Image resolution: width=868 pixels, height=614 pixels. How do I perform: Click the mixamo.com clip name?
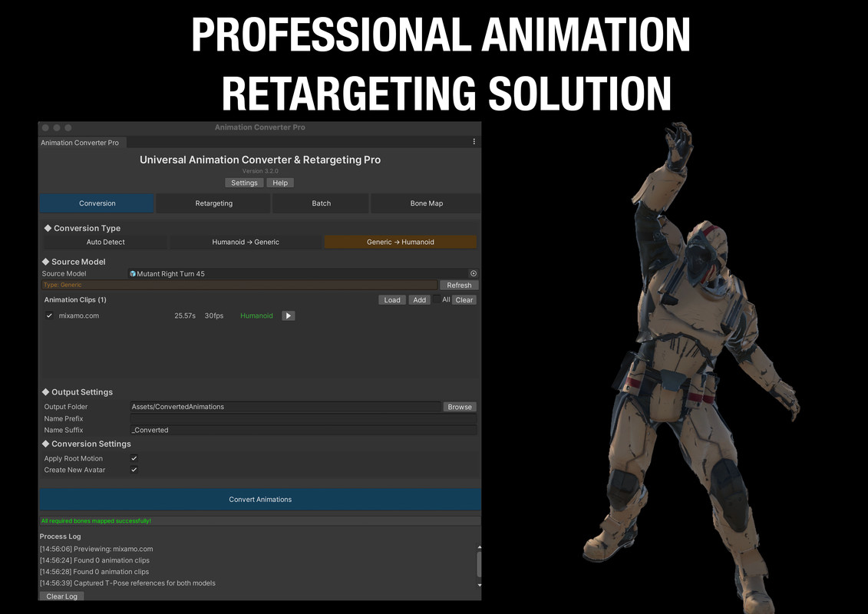(x=78, y=315)
